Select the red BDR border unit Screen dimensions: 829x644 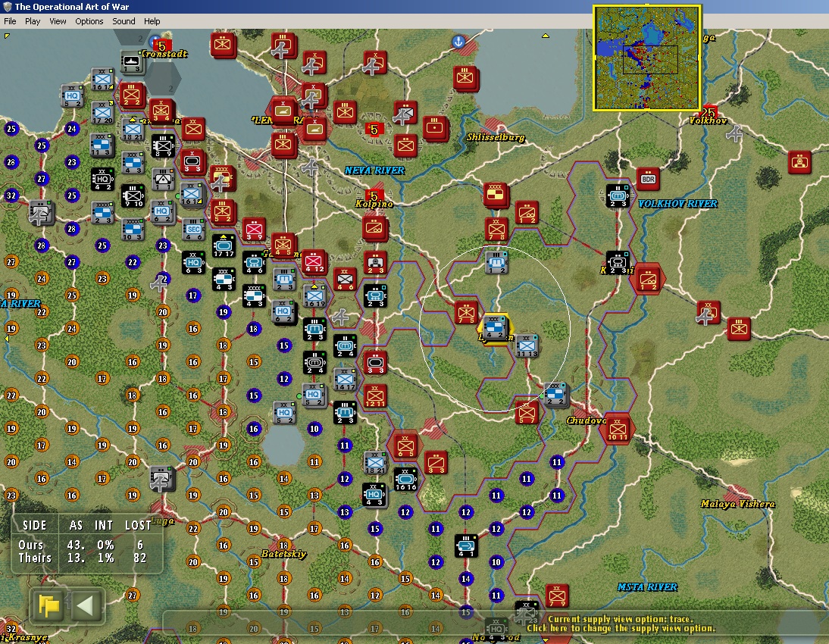coord(648,180)
